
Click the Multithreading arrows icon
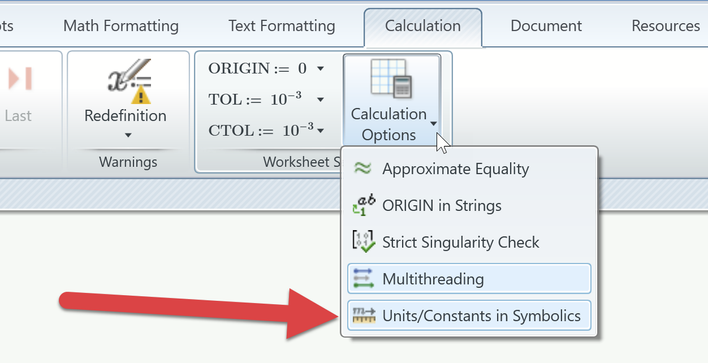[x=363, y=279]
